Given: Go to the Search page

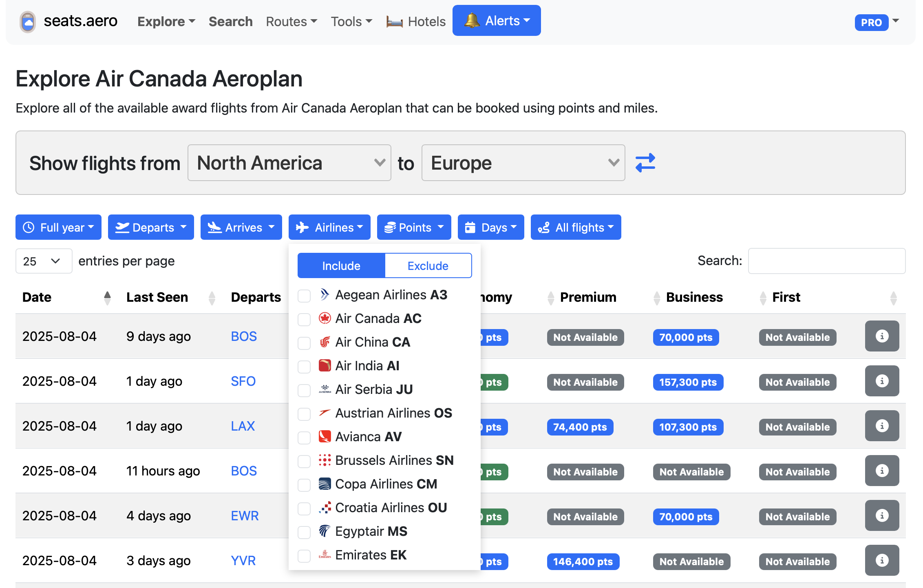Looking at the screenshot, I should coord(230,22).
